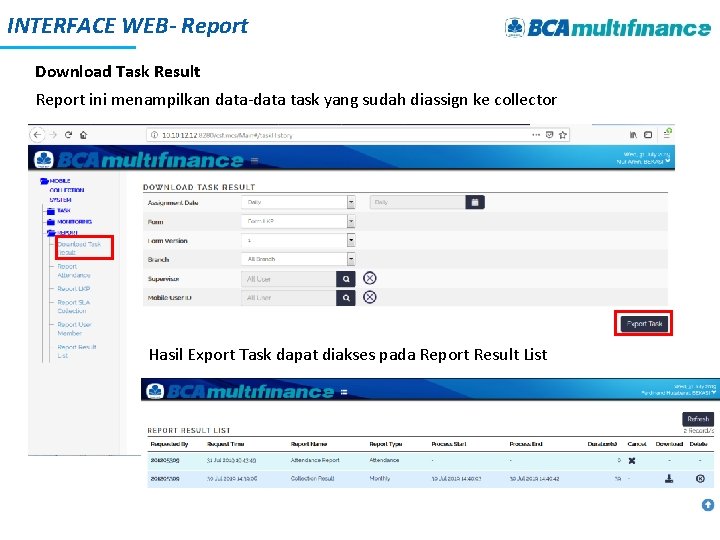
Task: Reload the page with refresh icon
Action: click(68, 135)
